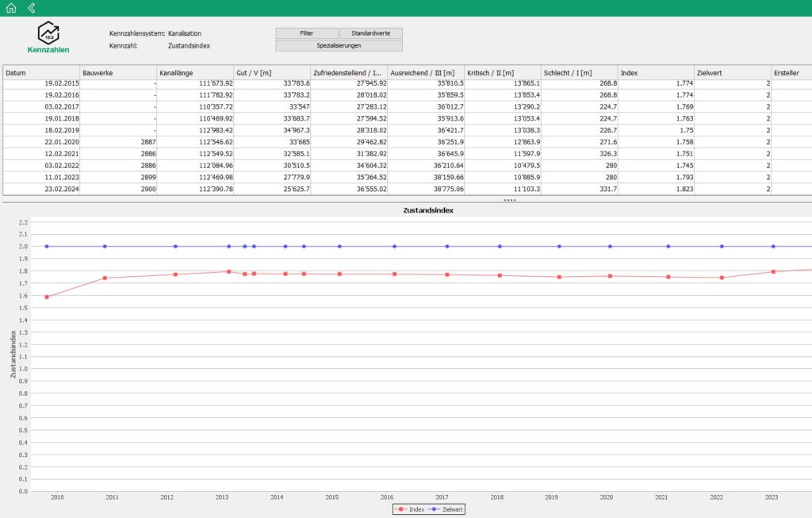Select the row dated 22.01.2020
This screenshot has width=812, height=518.
coord(407,142)
